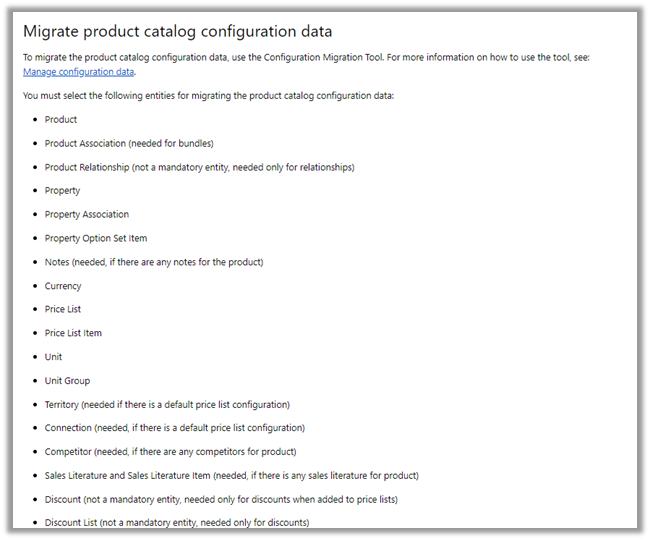Click the Notes list entry
Screen dimensions: 650x540
154,262
